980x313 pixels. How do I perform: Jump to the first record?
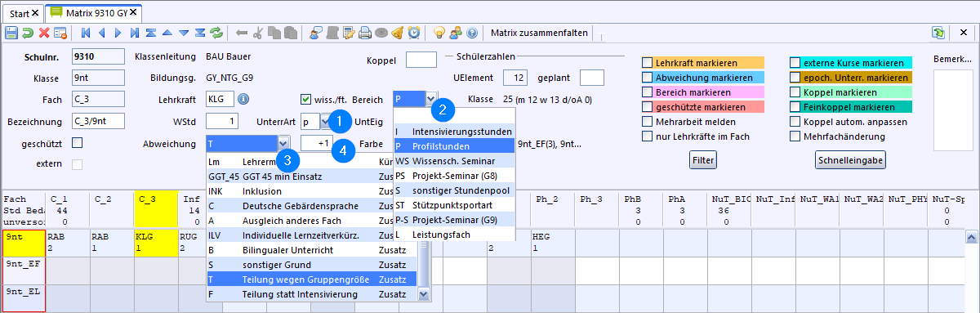86,34
